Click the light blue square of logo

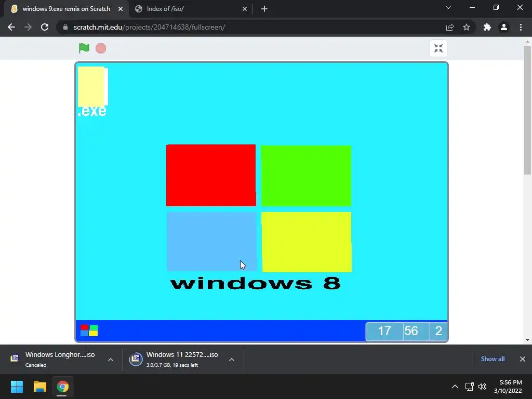[212, 242]
